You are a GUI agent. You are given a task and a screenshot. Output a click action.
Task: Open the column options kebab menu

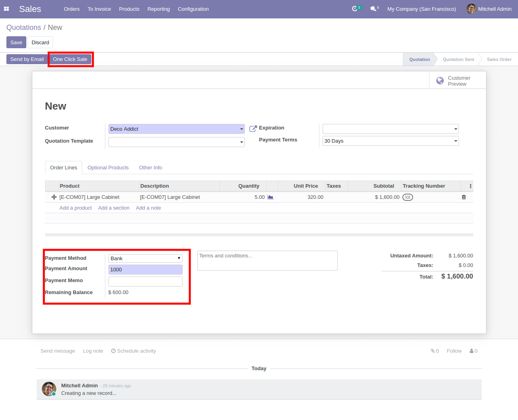tap(471, 186)
